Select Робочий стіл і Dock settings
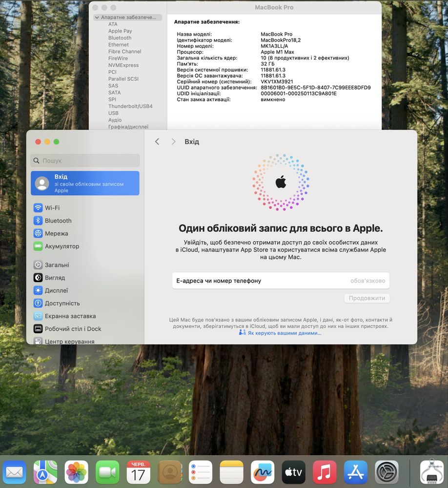 (x=85, y=328)
